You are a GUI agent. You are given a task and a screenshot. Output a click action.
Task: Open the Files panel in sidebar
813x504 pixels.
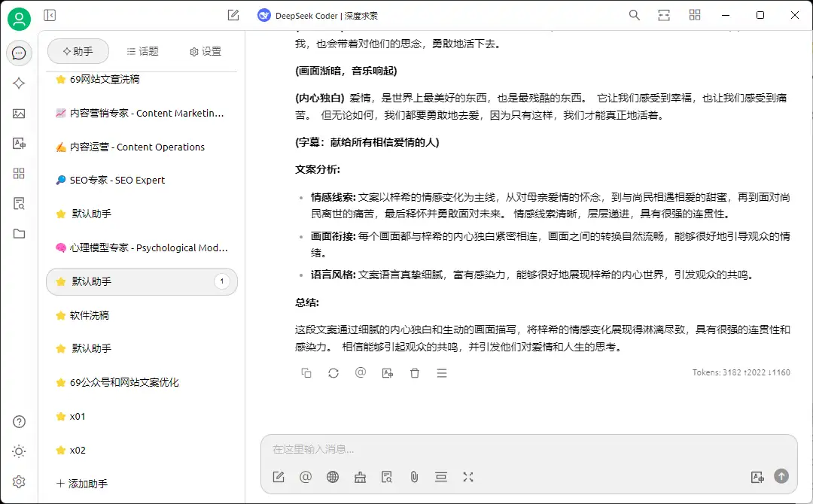pyautogui.click(x=19, y=234)
